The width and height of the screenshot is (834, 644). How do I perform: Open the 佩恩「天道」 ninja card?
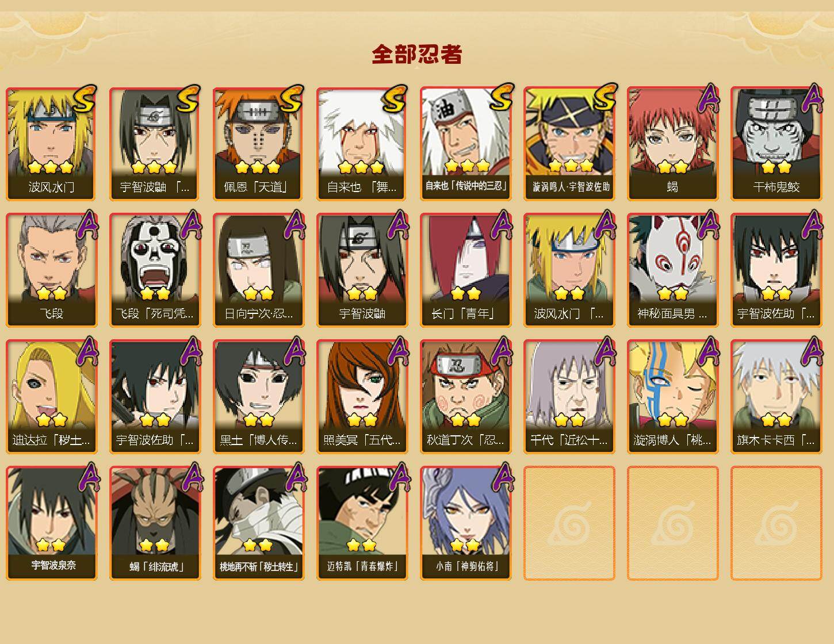point(259,144)
